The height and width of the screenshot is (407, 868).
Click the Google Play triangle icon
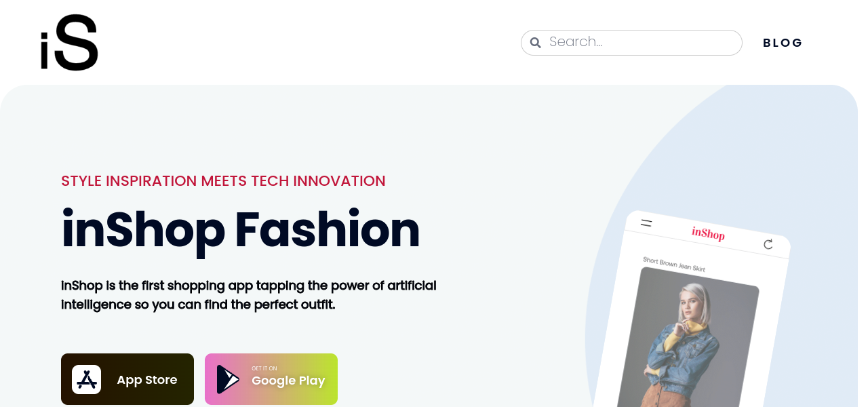coord(227,380)
